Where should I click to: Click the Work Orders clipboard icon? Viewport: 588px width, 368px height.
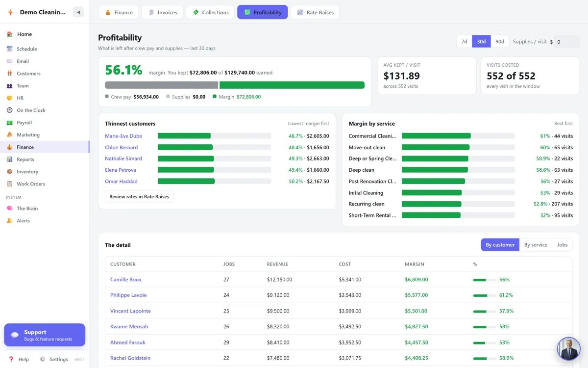pos(10,184)
